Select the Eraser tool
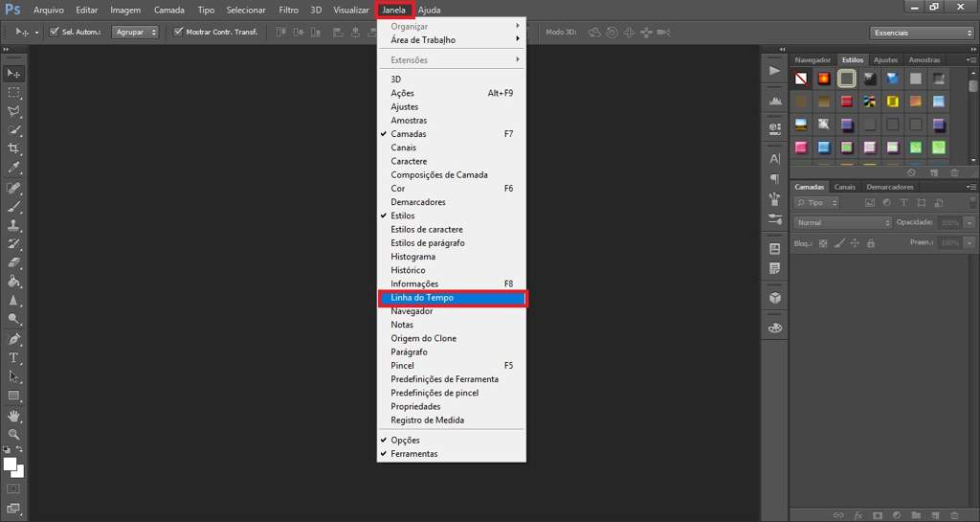The height and width of the screenshot is (522, 980). coord(13,262)
